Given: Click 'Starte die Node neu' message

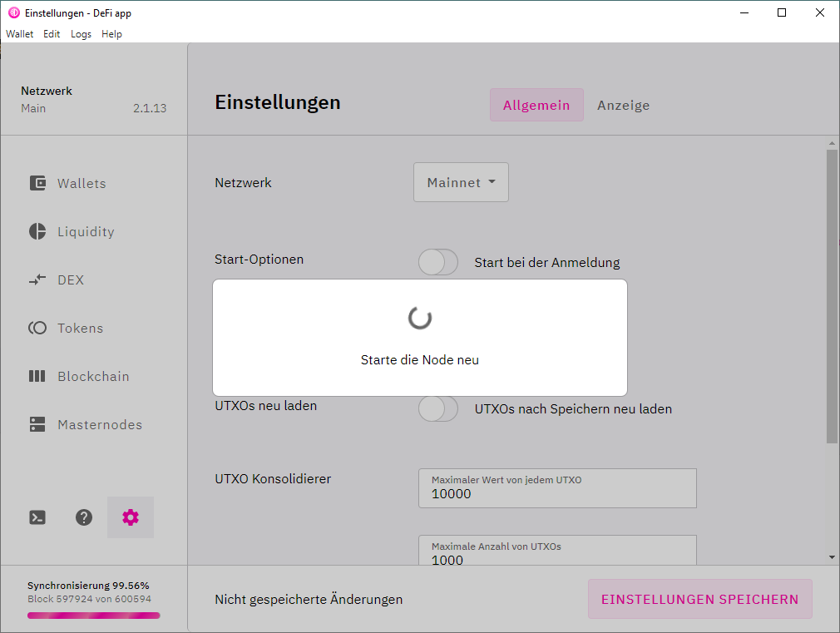Looking at the screenshot, I should click(420, 359).
